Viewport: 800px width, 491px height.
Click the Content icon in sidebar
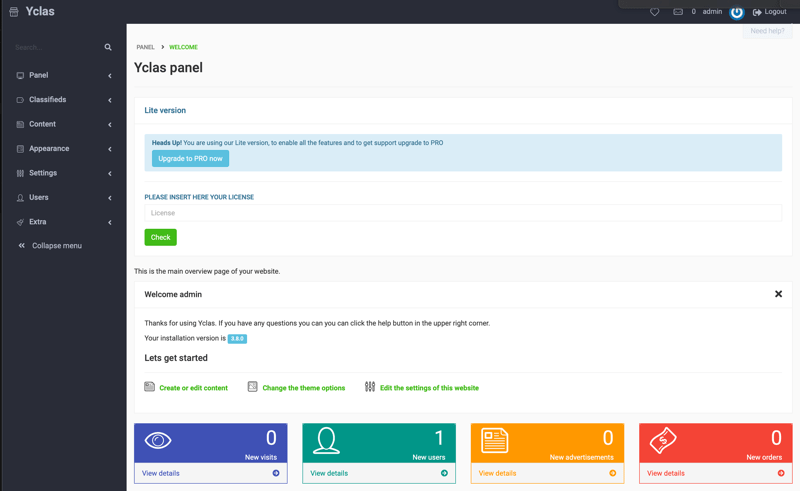(20, 125)
